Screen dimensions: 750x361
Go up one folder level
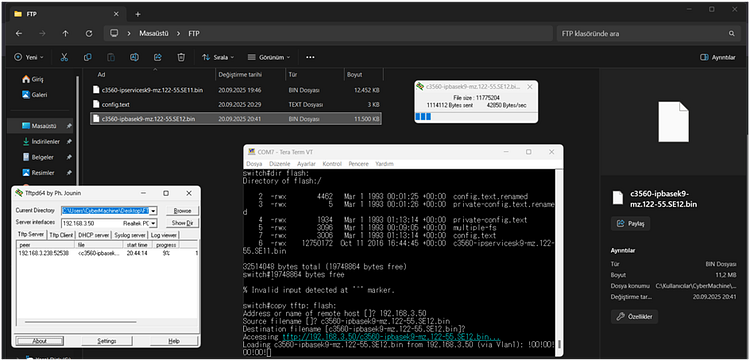click(66, 33)
